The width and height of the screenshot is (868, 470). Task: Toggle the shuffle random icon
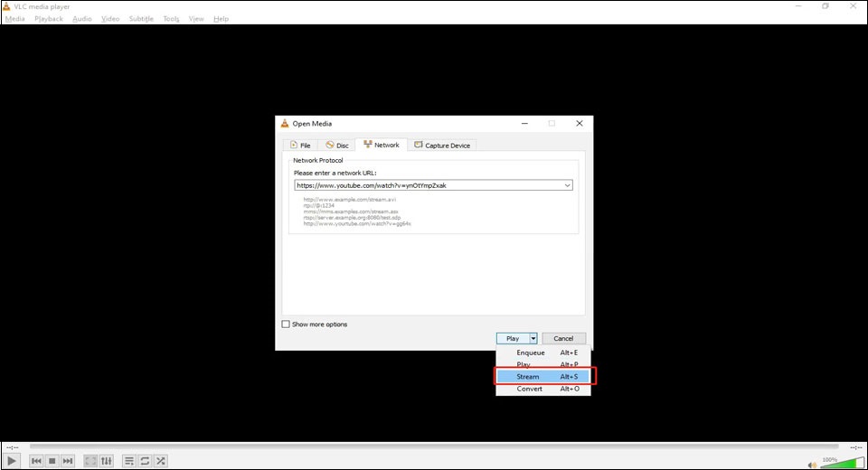[x=161, y=461]
